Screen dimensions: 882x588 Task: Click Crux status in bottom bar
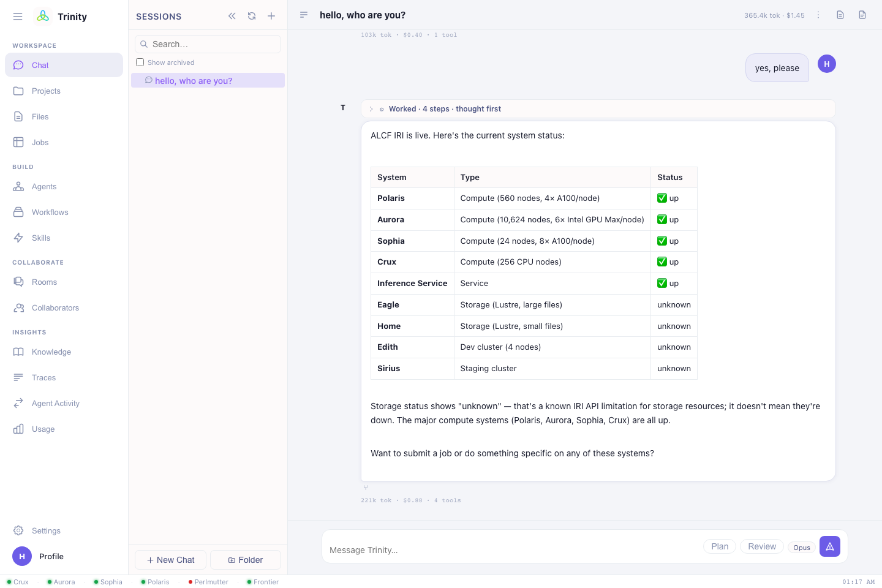[x=18, y=582]
